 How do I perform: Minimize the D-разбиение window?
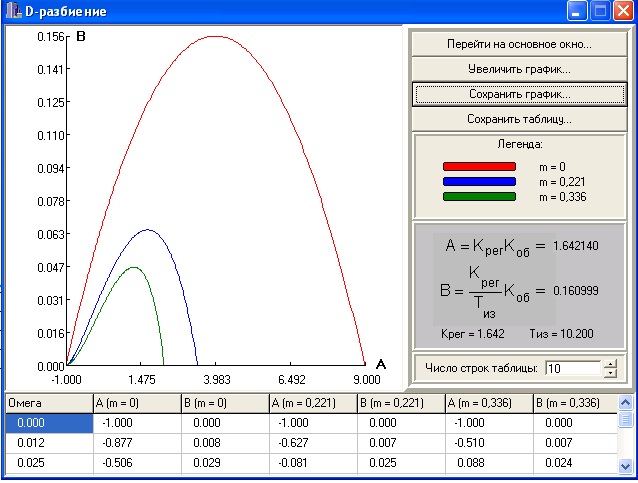point(576,11)
